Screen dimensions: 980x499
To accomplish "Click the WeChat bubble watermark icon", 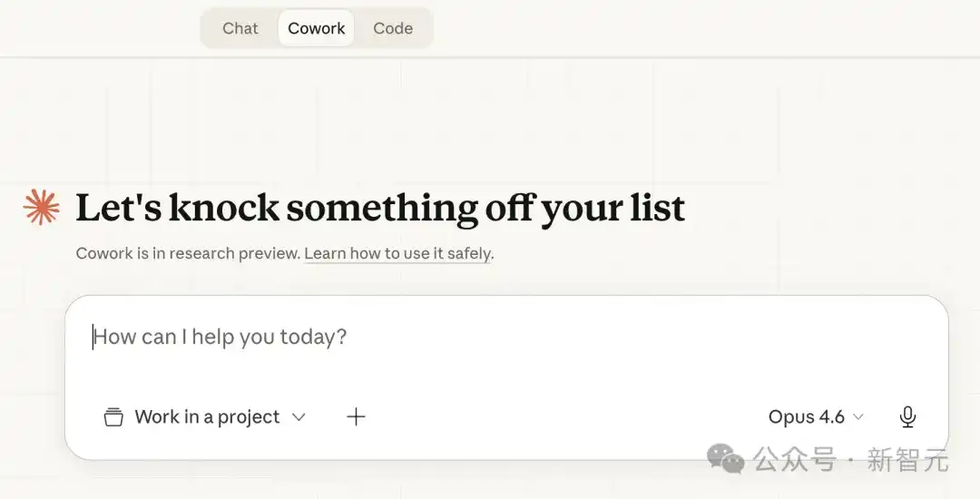I will click(x=726, y=459).
